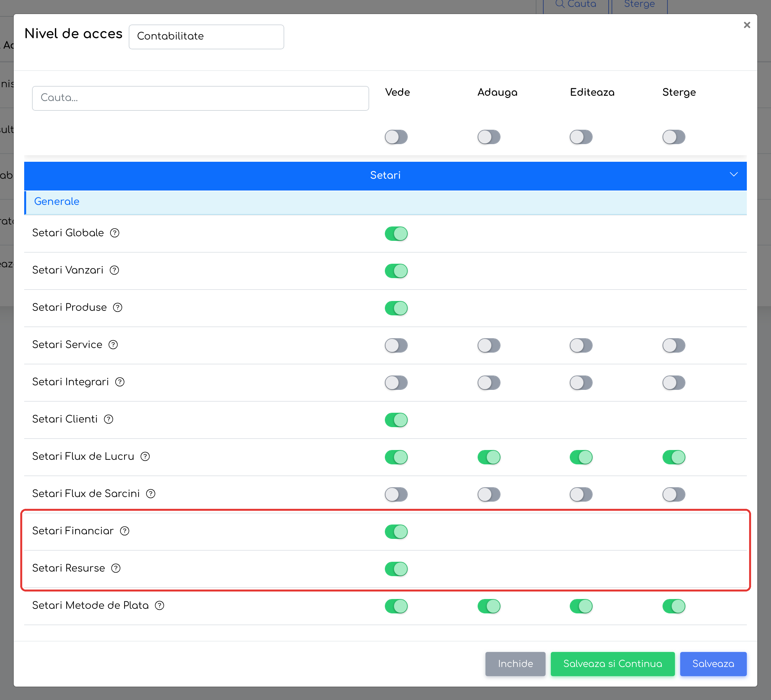
Task: Enable Adauga for Setari Service
Action: (x=489, y=345)
